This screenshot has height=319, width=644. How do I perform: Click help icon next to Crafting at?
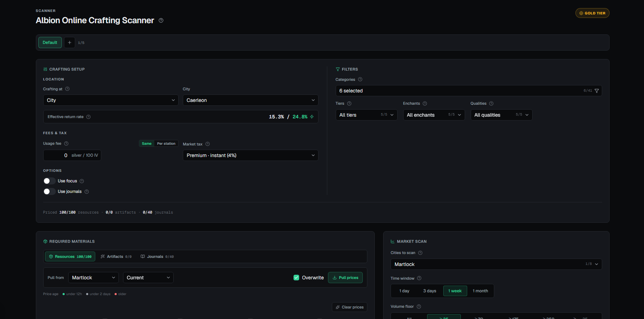click(67, 89)
